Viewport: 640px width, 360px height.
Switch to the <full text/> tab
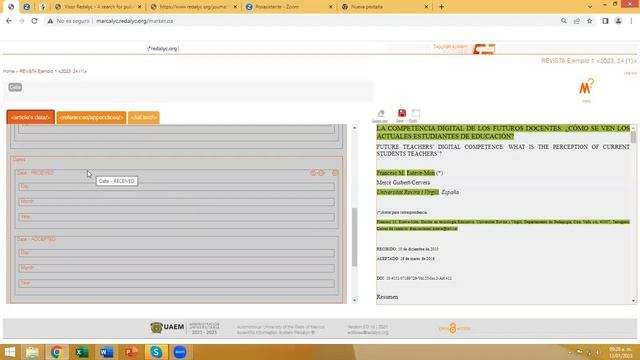pos(144,118)
